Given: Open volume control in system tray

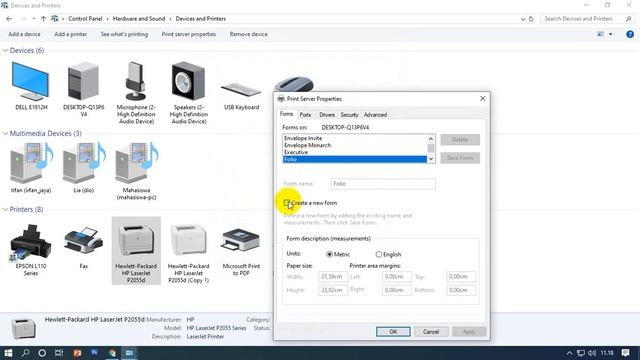Looking at the screenshot, I should (x=592, y=353).
